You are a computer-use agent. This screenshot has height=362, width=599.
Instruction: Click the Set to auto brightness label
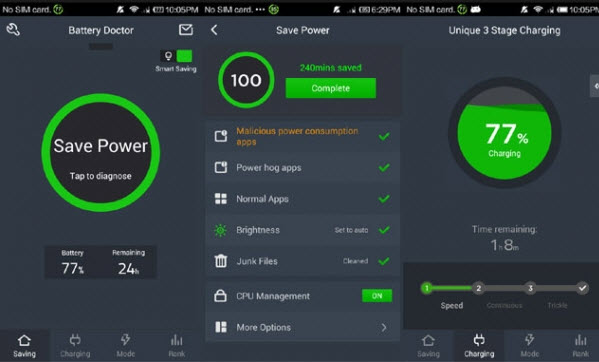[351, 230]
